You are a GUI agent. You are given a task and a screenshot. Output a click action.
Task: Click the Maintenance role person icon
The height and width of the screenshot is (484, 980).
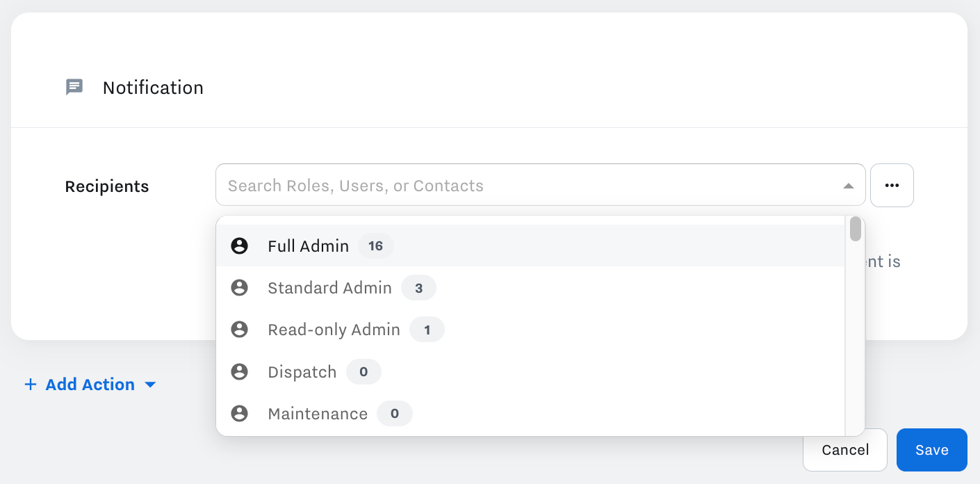[239, 414]
